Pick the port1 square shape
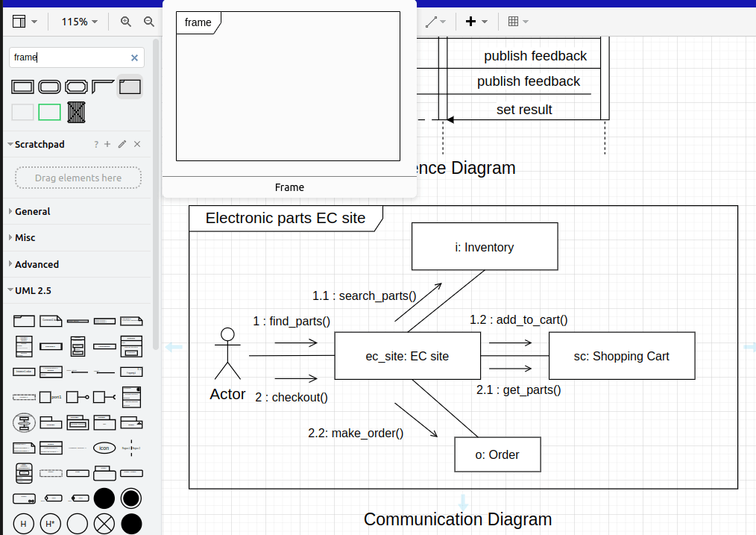The height and width of the screenshot is (535, 756). point(51,397)
